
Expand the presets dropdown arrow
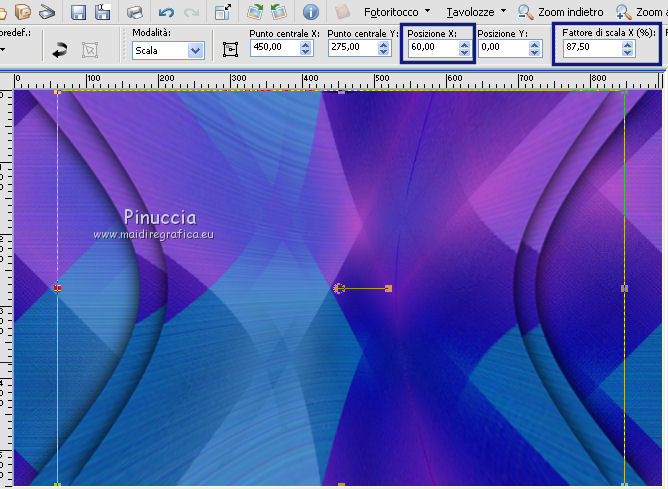click(3, 50)
